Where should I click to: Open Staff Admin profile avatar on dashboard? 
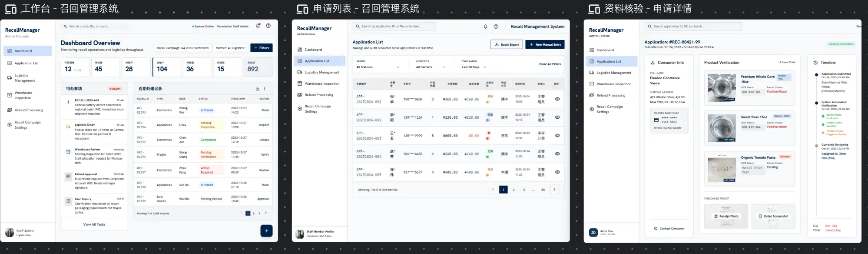tap(10, 233)
